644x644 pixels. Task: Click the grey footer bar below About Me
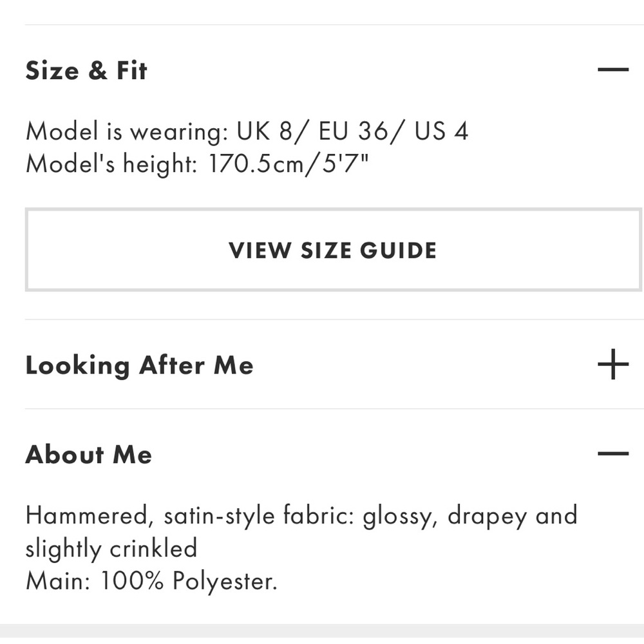pos(322,634)
